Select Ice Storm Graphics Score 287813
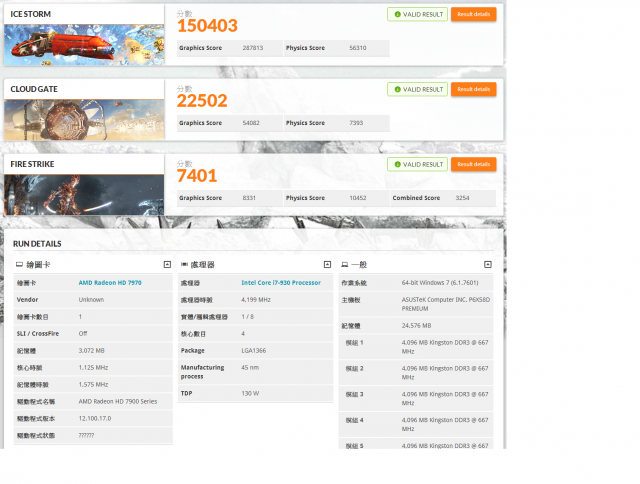This screenshot has height=484, width=640. 253,48
